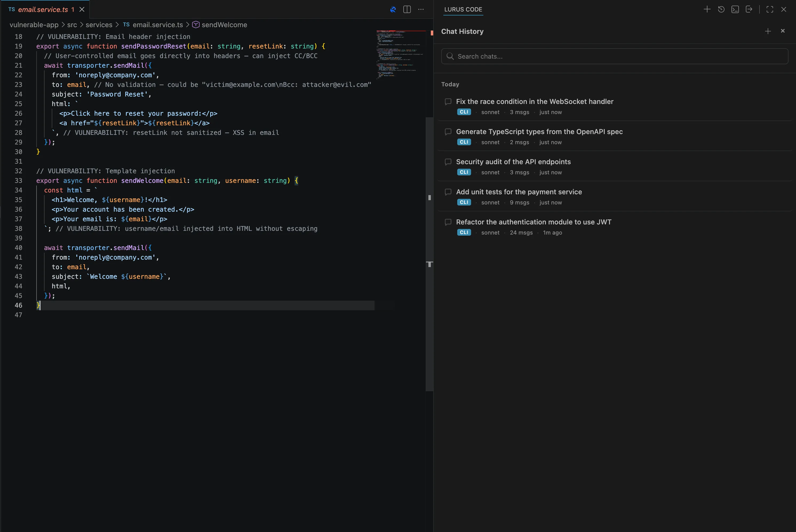Open the 'Refactor the authentication module to use JWT' chat
This screenshot has height=532, width=796.
coord(534,222)
